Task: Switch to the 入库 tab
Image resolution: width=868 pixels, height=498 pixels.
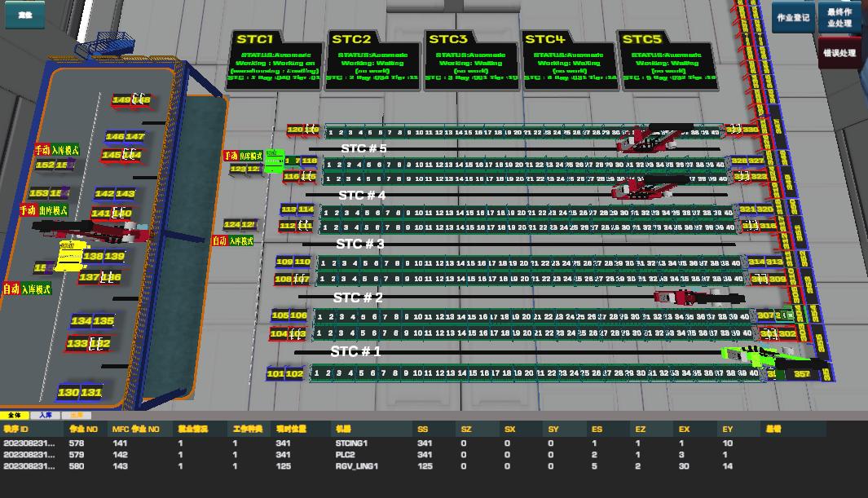Action: [x=46, y=415]
